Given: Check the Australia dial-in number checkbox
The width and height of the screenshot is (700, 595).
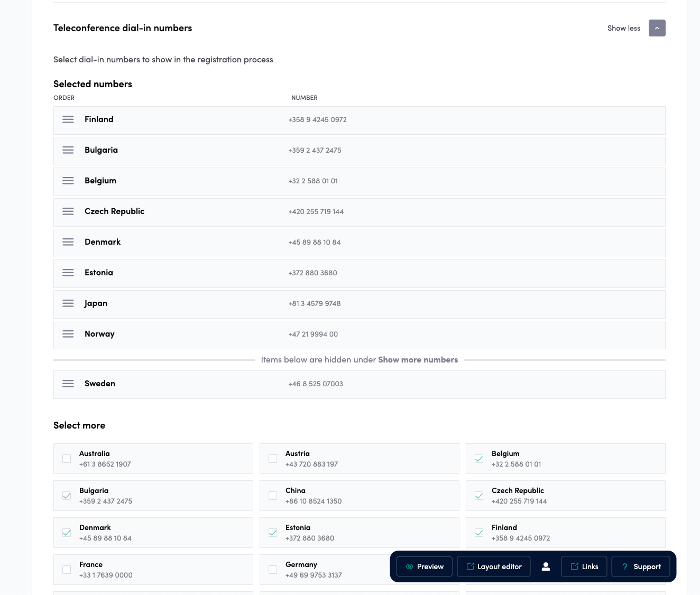Looking at the screenshot, I should pyautogui.click(x=67, y=459).
